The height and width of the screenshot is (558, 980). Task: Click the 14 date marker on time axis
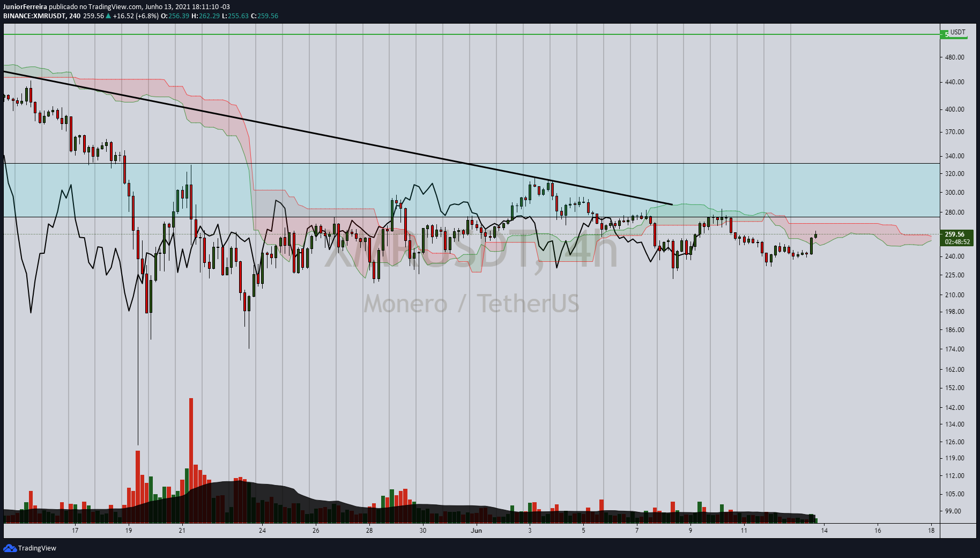pos(824,531)
